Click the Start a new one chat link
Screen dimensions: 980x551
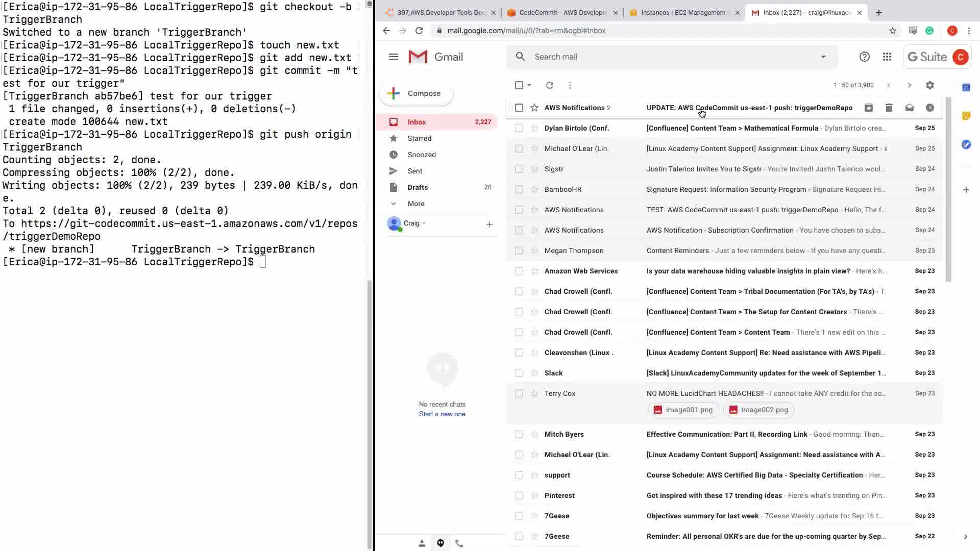point(442,414)
